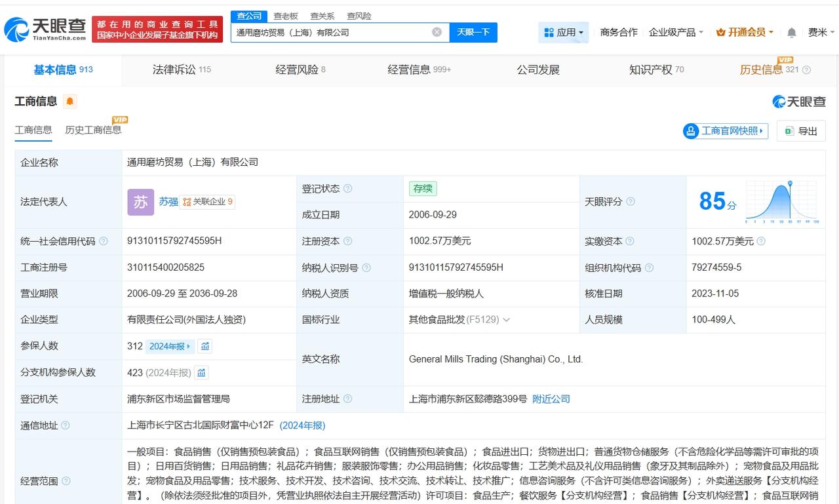Select the 查老板 search tab
Viewport: 839px width, 504px height.
pyautogui.click(x=285, y=16)
